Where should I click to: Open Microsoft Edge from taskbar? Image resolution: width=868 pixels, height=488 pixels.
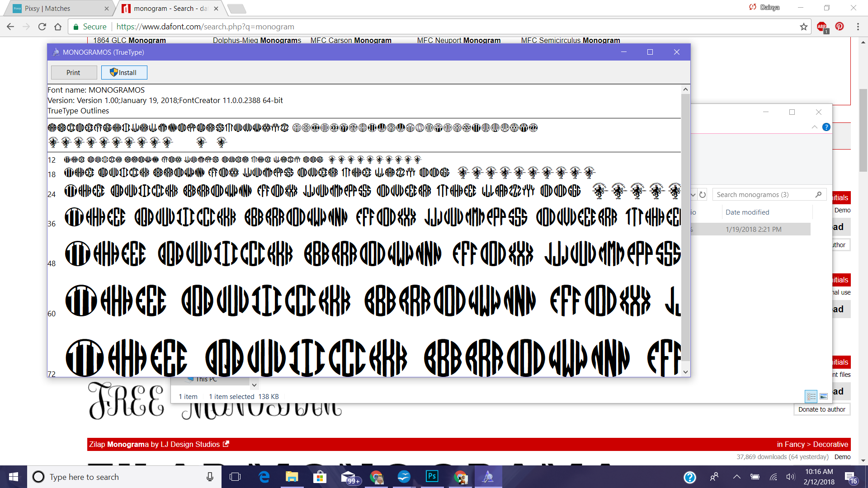click(264, 477)
